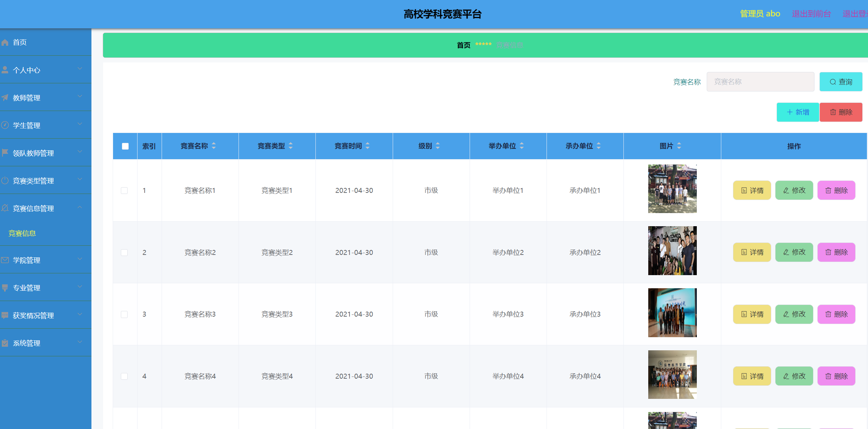Select the paper plane icon for 教师管理
868x429 pixels.
[5, 97]
